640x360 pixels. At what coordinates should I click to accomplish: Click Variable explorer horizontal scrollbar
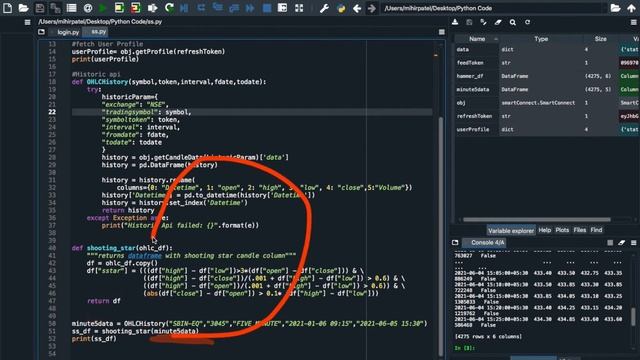click(x=537, y=220)
